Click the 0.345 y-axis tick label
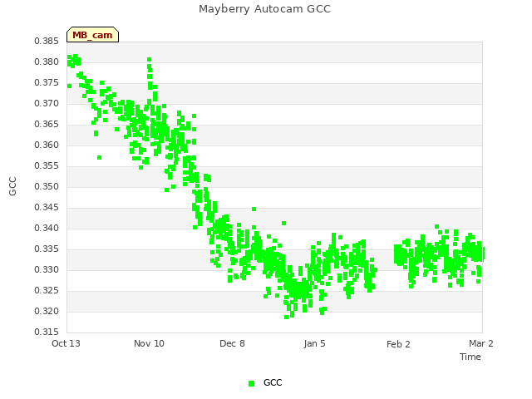The width and height of the screenshot is (532, 399). coord(47,207)
